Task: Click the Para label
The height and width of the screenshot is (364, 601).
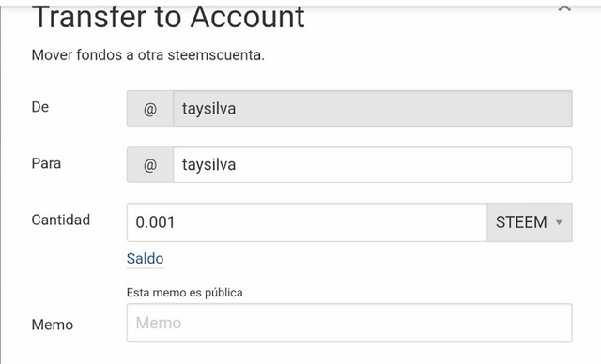Action: point(46,163)
